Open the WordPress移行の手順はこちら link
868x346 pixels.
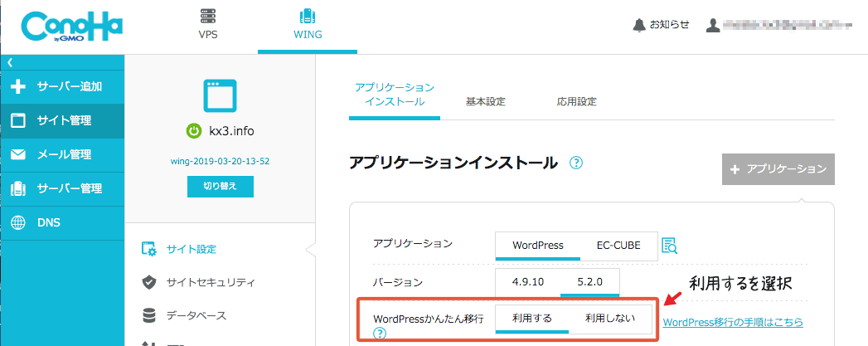[x=733, y=322]
